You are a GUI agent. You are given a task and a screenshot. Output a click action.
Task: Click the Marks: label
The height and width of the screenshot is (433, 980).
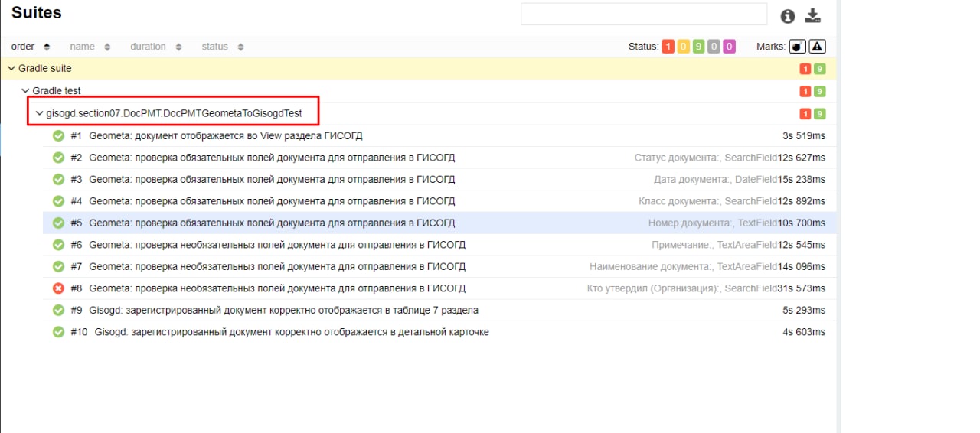click(x=771, y=47)
